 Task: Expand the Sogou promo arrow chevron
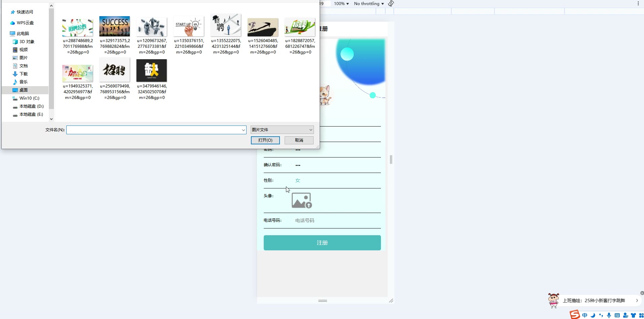click(x=637, y=300)
